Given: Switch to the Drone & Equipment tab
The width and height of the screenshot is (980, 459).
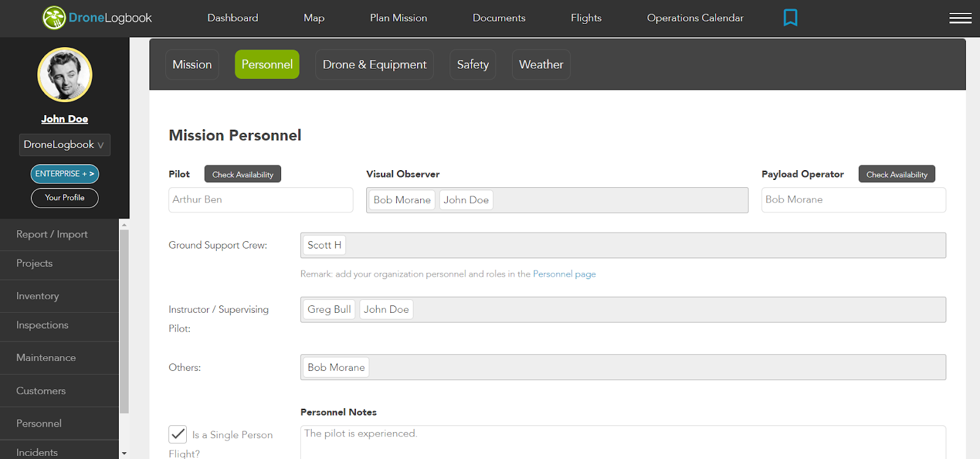Looking at the screenshot, I should pos(375,64).
